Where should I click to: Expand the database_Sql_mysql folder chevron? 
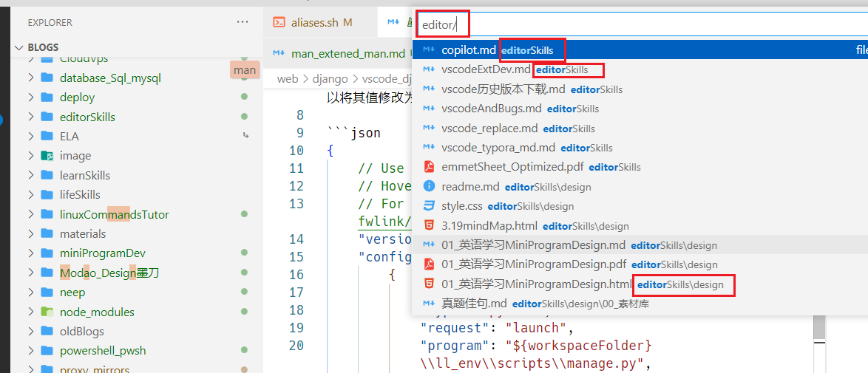pos(31,78)
